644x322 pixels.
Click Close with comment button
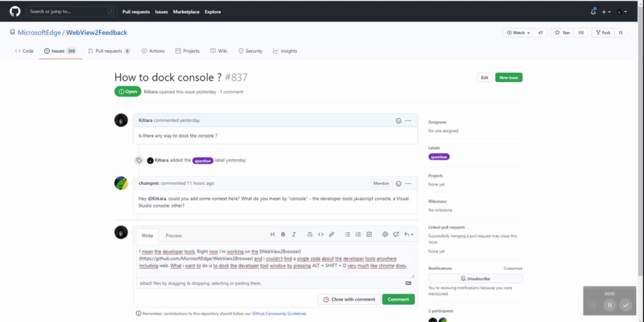coord(348,299)
